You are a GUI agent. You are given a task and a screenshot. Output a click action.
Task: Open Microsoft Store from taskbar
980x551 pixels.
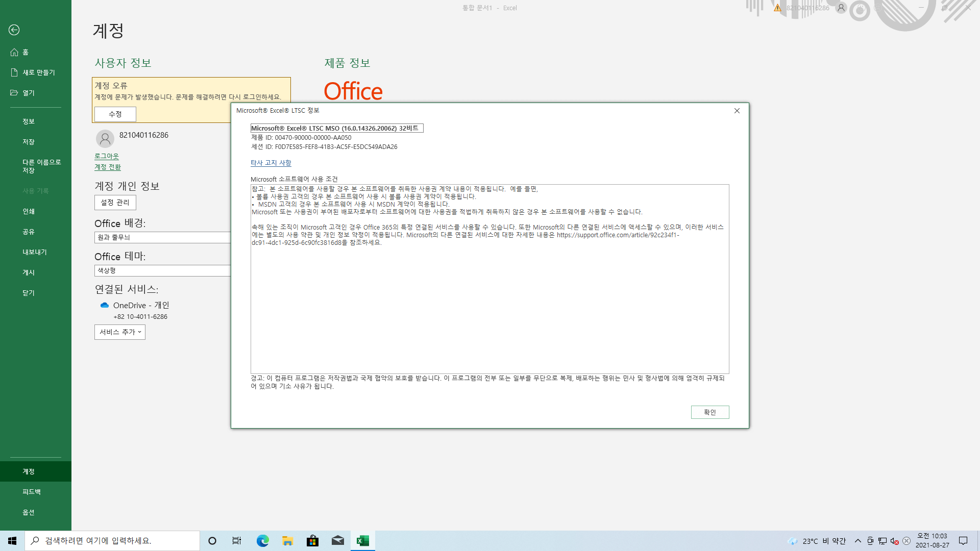(x=312, y=541)
